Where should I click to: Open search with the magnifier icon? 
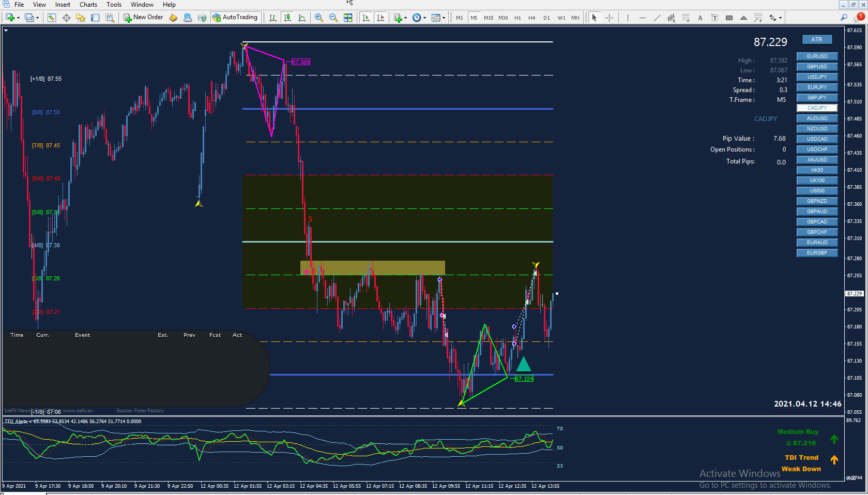844,17
